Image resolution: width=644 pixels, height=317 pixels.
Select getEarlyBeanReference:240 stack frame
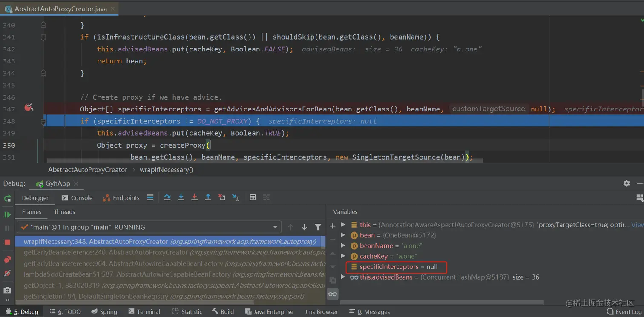170,252
